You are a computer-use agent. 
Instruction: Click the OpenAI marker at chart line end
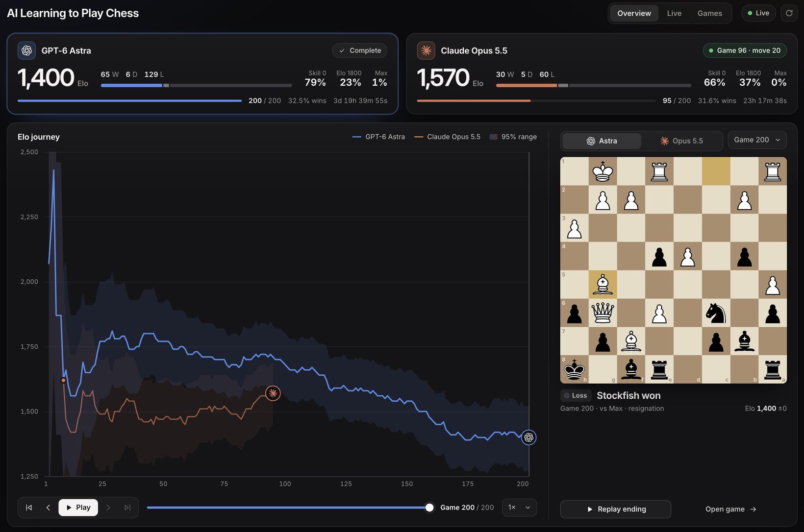click(528, 437)
